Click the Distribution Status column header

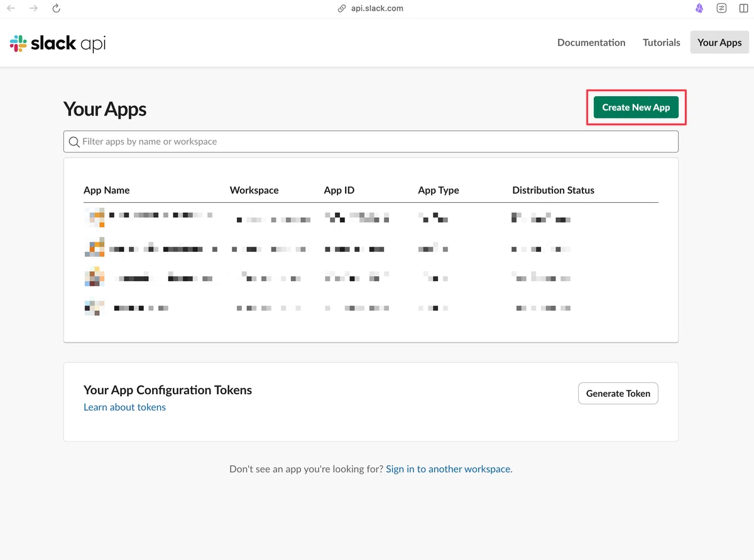pyautogui.click(x=553, y=190)
